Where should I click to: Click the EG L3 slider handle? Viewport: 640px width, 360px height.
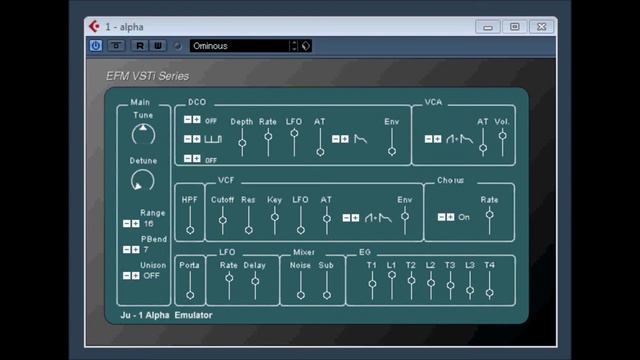(x=470, y=291)
